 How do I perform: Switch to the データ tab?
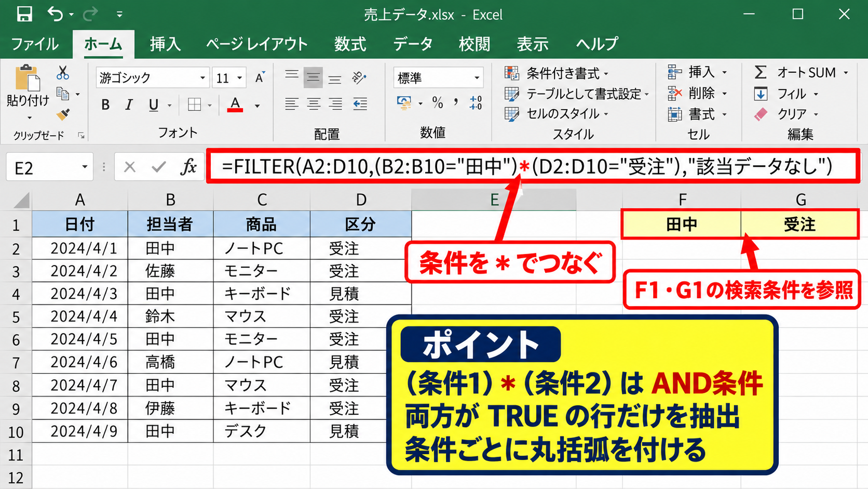pyautogui.click(x=413, y=44)
